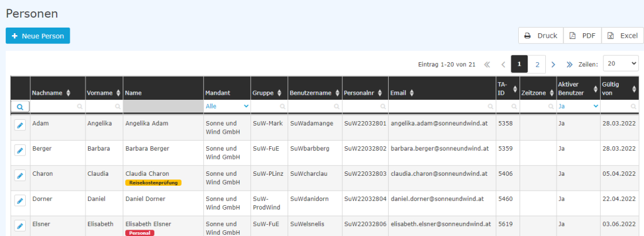Click group cell SuW-ProdWind
Viewport: 644px width, 236px height.
[267, 203]
